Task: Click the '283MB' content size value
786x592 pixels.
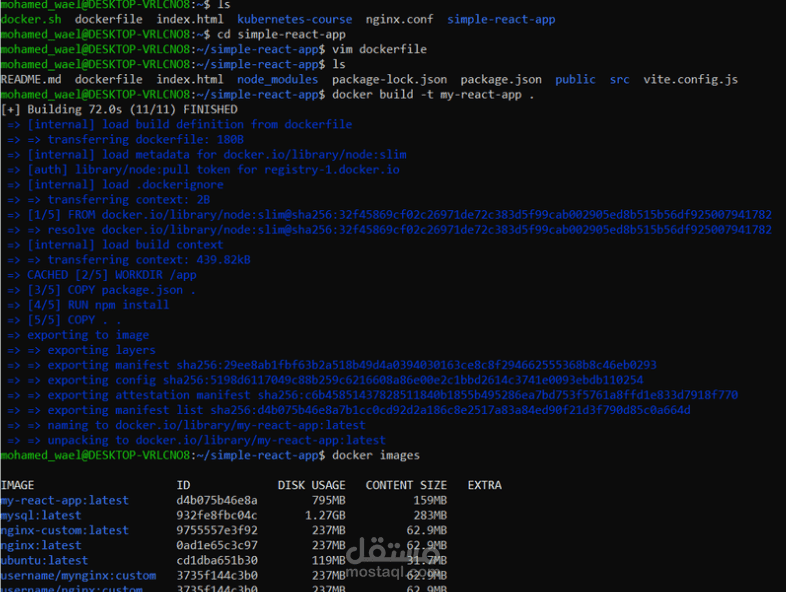Action: click(430, 516)
